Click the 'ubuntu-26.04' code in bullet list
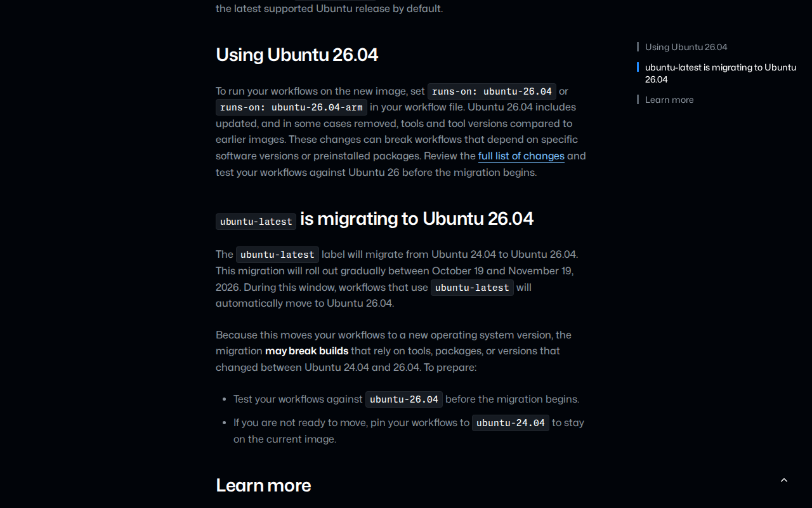Viewport: 812px width, 508px height. tap(404, 399)
